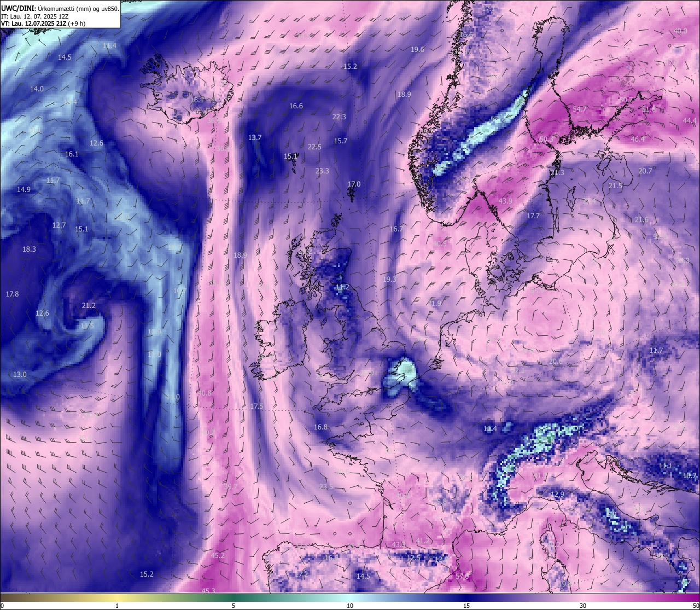Click the 13.0 value label
700x610 pixels.
click(20, 374)
